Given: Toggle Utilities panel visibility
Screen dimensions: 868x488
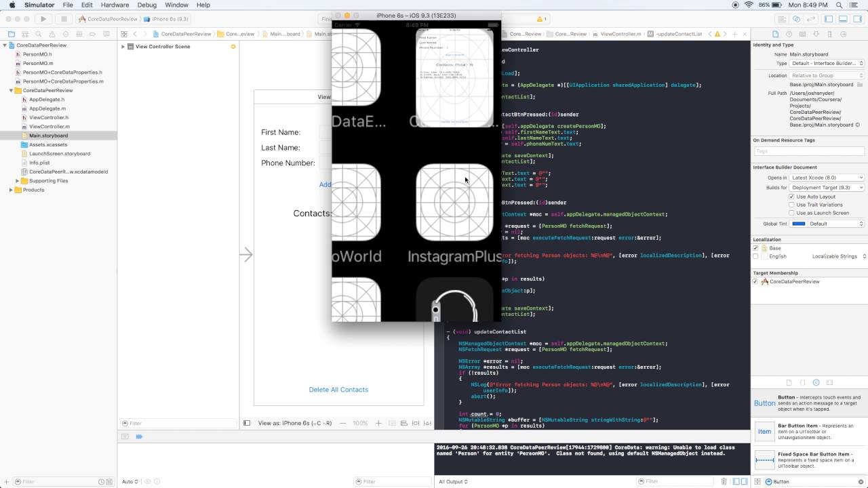Looking at the screenshot, I should point(856,19).
